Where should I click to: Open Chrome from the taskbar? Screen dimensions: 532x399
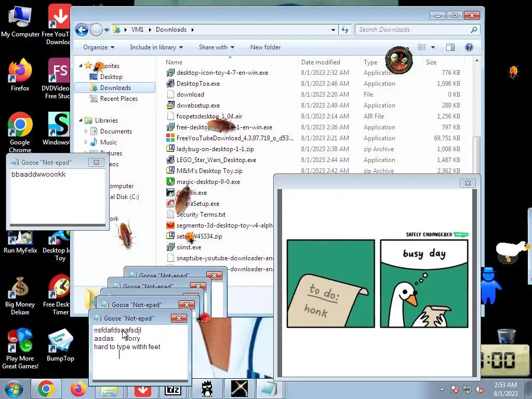(46, 389)
